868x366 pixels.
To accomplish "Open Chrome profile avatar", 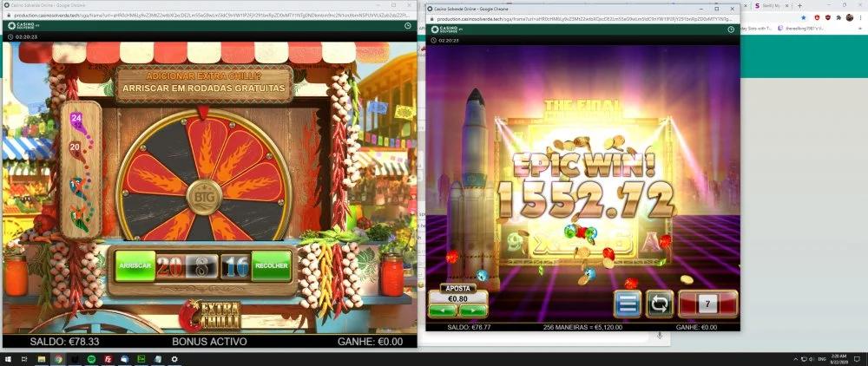I will pyautogui.click(x=849, y=17).
